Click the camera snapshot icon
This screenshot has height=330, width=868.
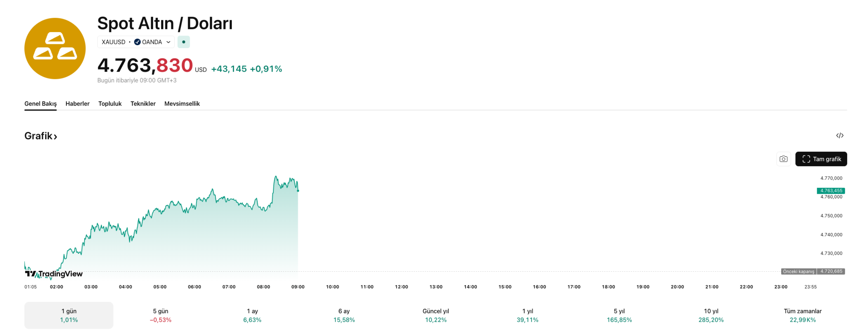click(784, 159)
